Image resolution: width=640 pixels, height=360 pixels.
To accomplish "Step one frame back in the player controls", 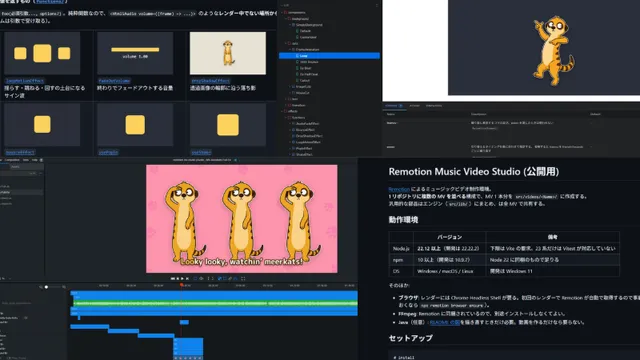I will pos(178,278).
